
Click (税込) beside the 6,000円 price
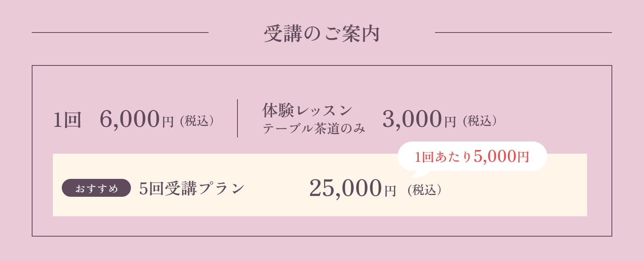[197, 121]
